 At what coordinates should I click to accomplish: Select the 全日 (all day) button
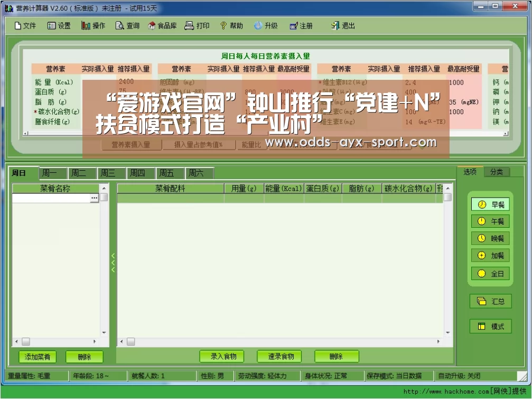(x=490, y=273)
